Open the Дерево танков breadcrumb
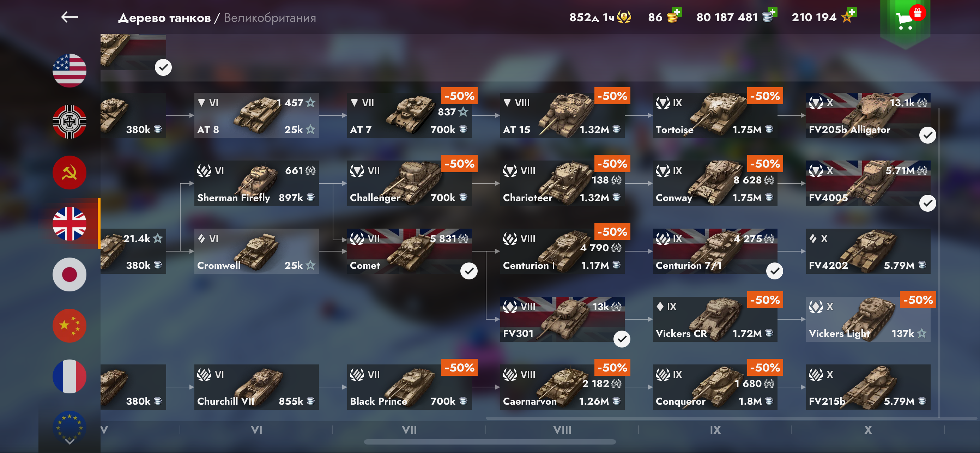 click(x=164, y=18)
